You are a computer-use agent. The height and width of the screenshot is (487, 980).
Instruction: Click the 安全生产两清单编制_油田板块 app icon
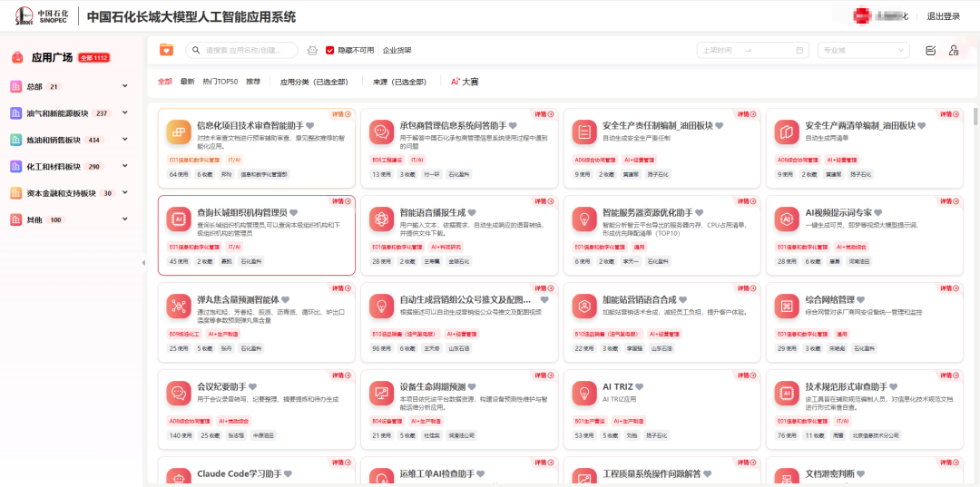click(x=787, y=131)
